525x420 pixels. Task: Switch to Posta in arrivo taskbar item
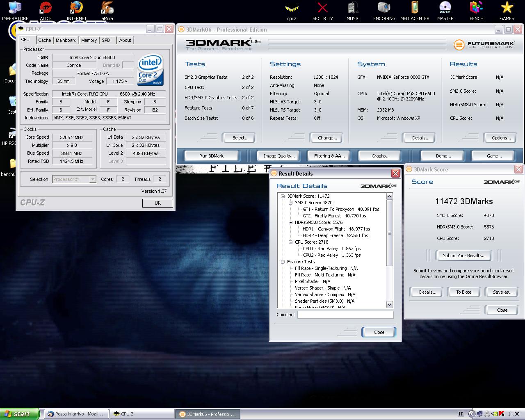point(76,414)
